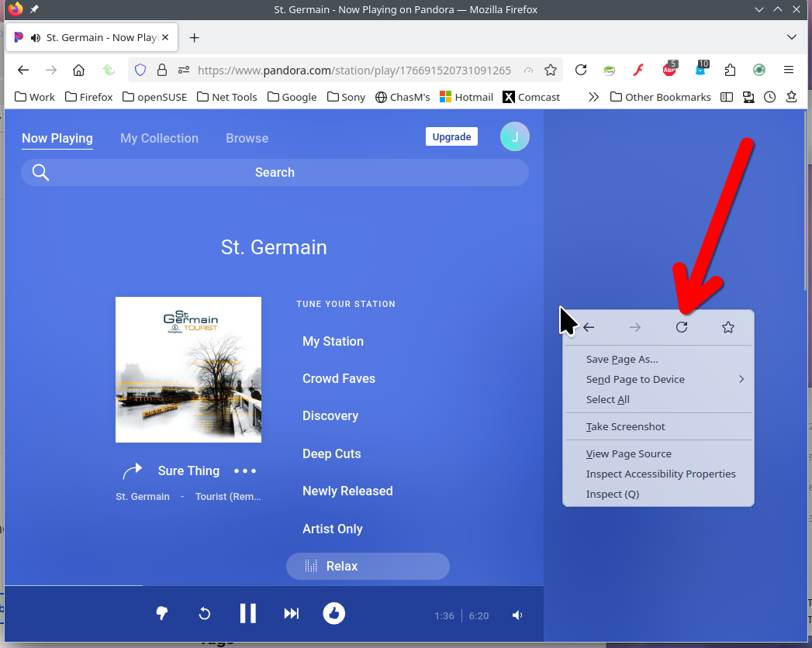The height and width of the screenshot is (648, 812).
Task: Choose Select All from the context menu
Action: [x=658, y=399]
